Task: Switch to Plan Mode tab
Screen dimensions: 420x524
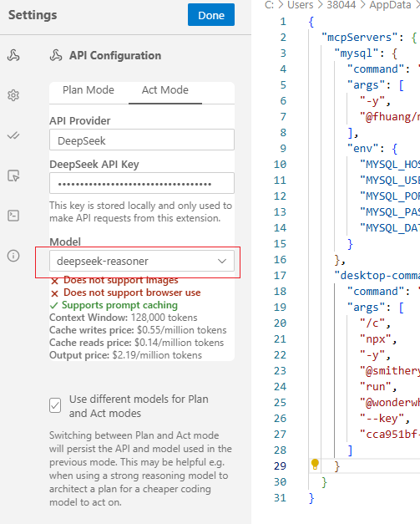Action: (89, 90)
